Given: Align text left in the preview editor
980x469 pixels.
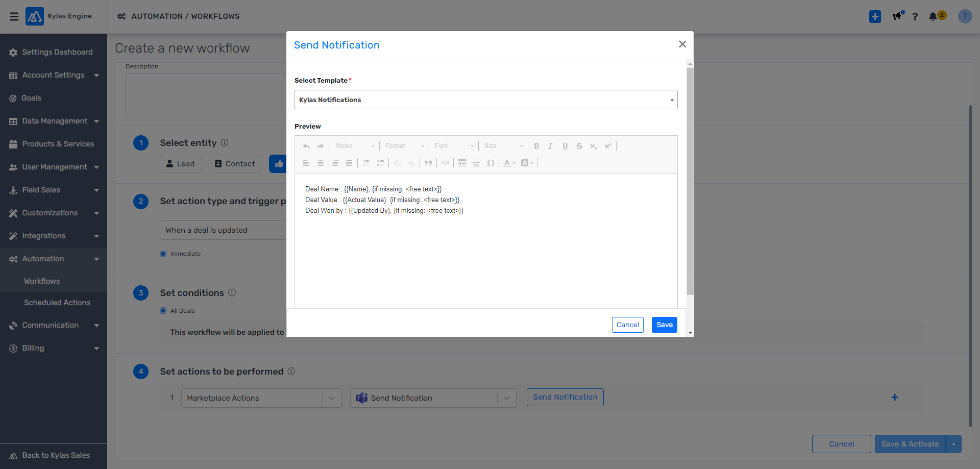Looking at the screenshot, I should click(306, 163).
